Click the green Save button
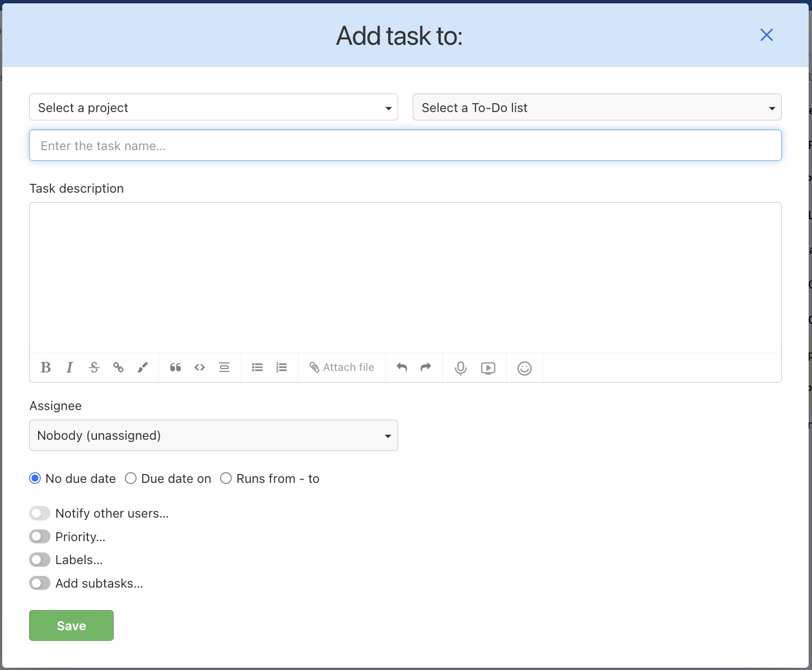The height and width of the screenshot is (670, 812). tap(71, 625)
